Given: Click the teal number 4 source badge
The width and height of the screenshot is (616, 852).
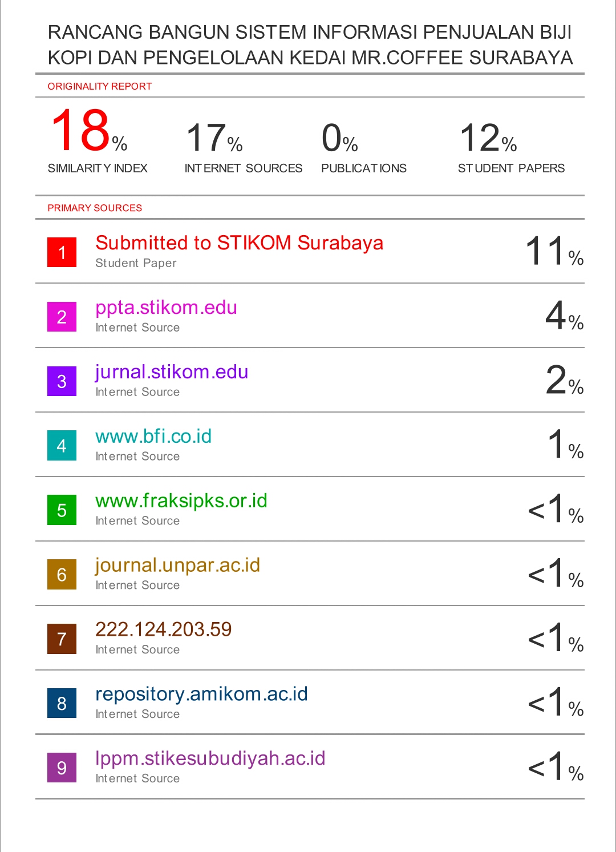Looking at the screenshot, I should tap(62, 446).
